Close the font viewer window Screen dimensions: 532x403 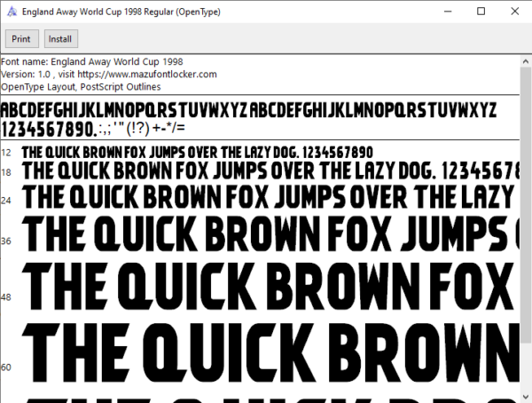pos(514,12)
